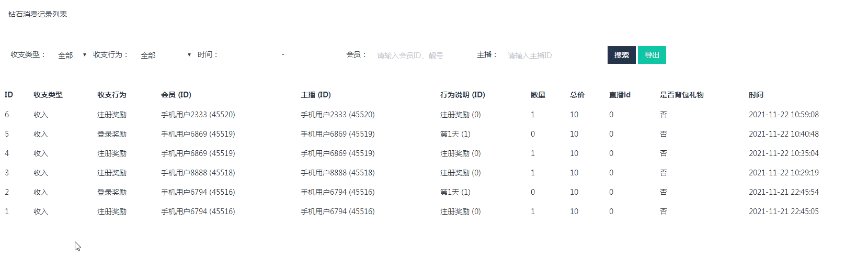
Task: Click timestamp 2021-11-21 22:45:05
Action: (784, 211)
